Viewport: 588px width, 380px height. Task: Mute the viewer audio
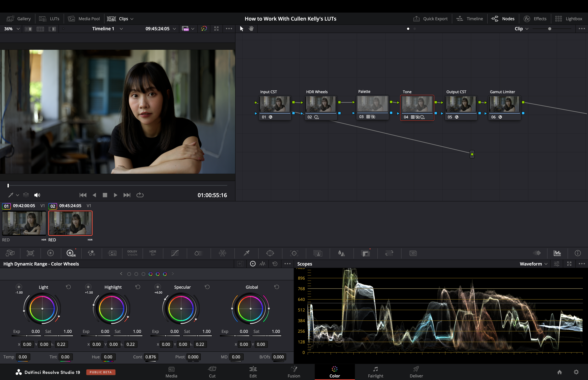(x=37, y=195)
